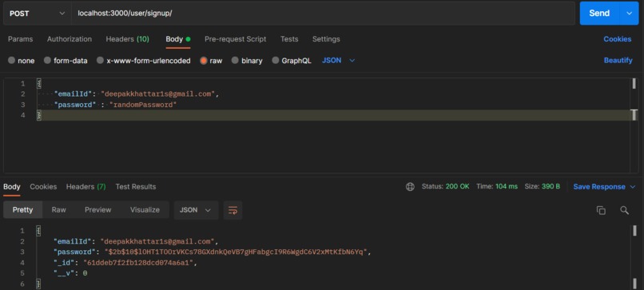The width and height of the screenshot is (644, 290).
Task: Open the Test Results tab
Action: [136, 186]
